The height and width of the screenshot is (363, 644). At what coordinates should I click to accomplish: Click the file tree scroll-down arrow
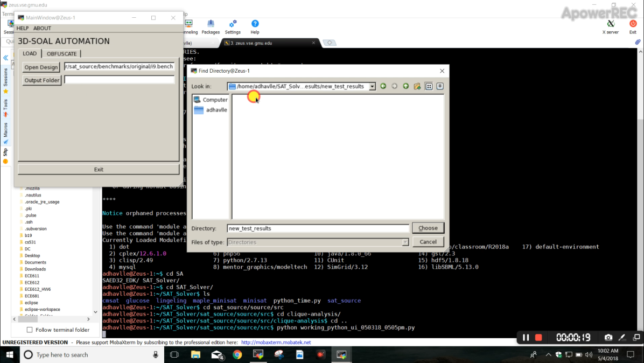tap(96, 312)
